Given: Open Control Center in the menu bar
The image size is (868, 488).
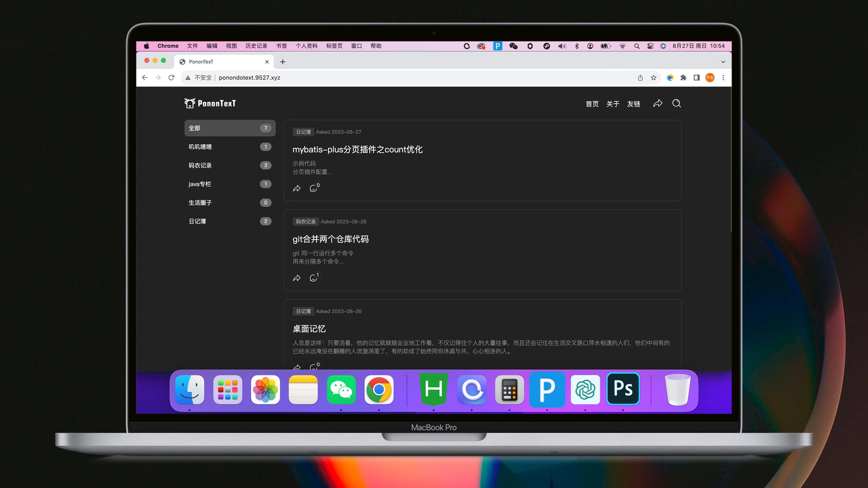Looking at the screenshot, I should coord(650,46).
